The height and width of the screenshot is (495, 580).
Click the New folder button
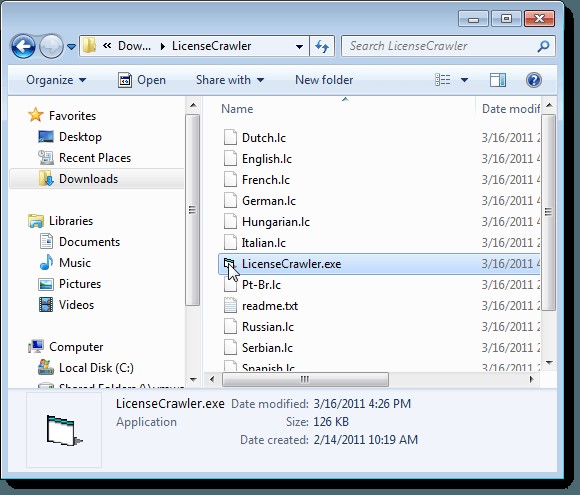point(324,80)
